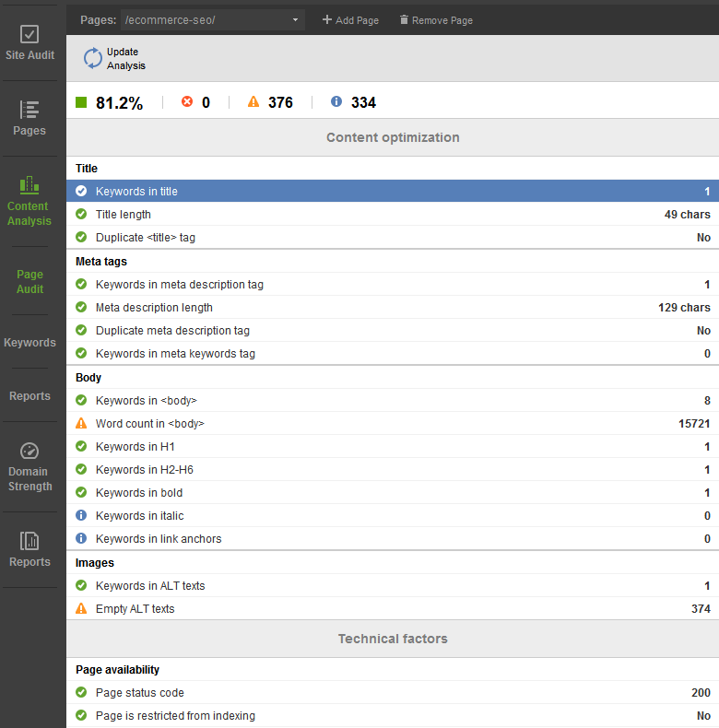The width and height of the screenshot is (719, 728).
Task: Click the 15721 word count value
Action: click(694, 423)
